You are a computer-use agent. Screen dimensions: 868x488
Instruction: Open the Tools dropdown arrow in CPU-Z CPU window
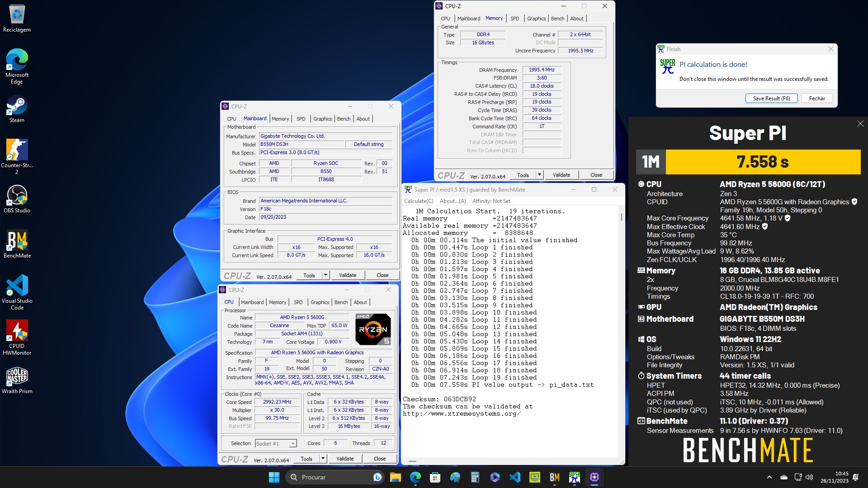pos(323,459)
